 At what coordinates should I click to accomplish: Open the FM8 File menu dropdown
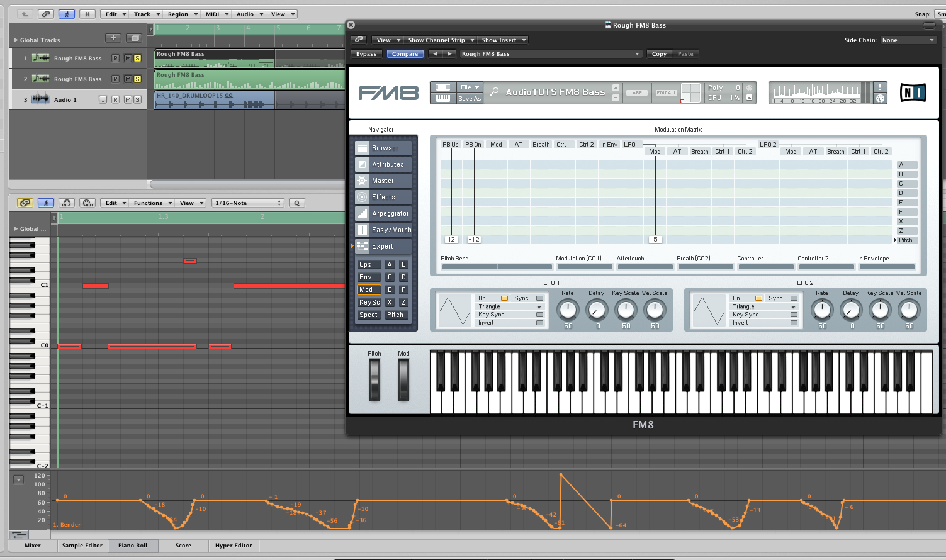pyautogui.click(x=470, y=87)
